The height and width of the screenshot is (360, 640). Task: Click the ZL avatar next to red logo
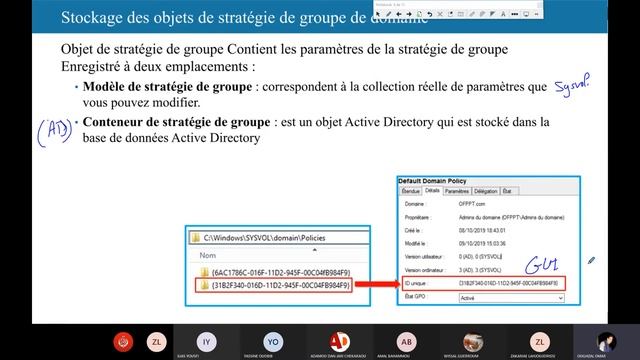pyautogui.click(x=157, y=342)
